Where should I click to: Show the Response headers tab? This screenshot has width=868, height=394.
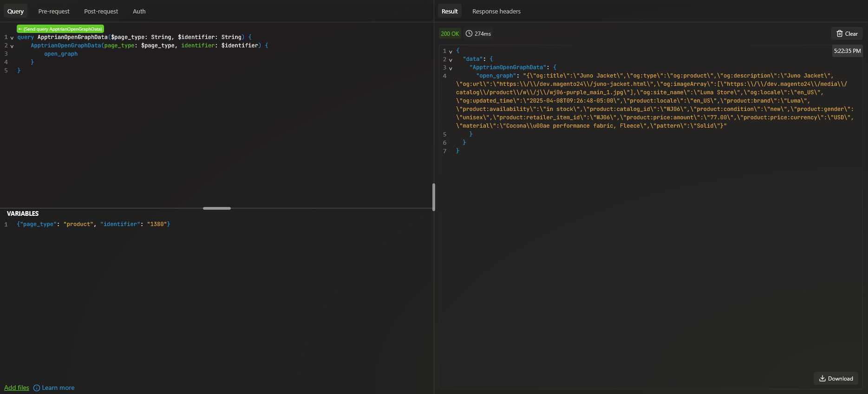496,11
